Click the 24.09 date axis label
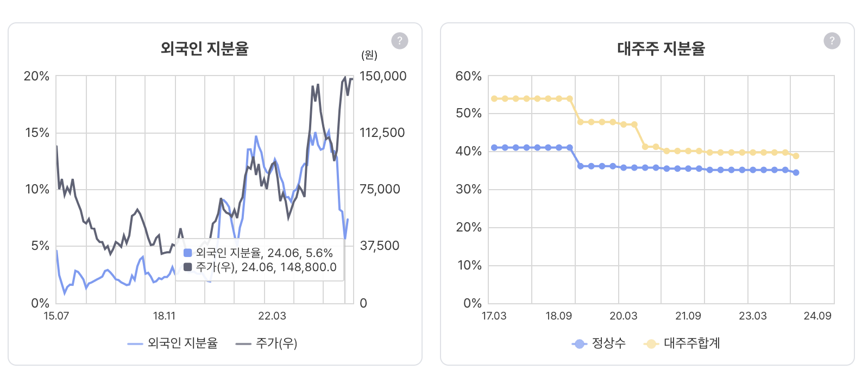 [817, 316]
